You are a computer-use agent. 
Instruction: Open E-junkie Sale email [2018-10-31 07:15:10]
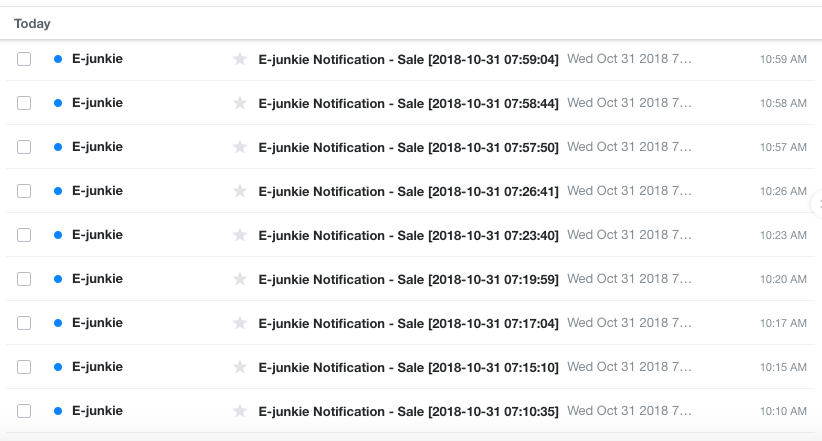tap(408, 367)
